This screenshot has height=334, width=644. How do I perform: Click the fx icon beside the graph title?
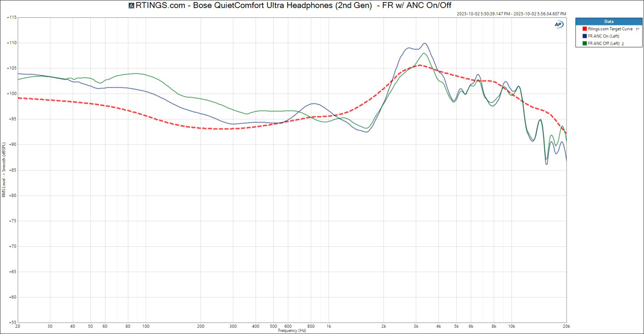(x=131, y=6)
